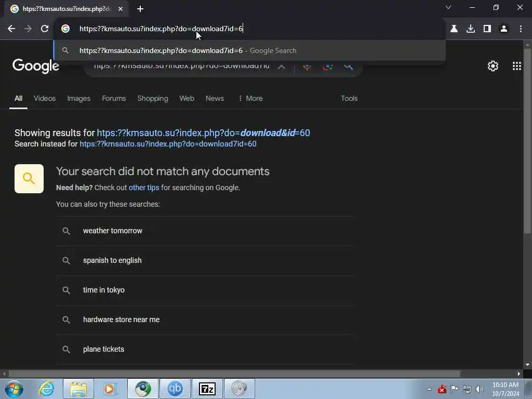The height and width of the screenshot is (399, 532).
Task: Open the other tips link
Action: pyautogui.click(x=144, y=188)
